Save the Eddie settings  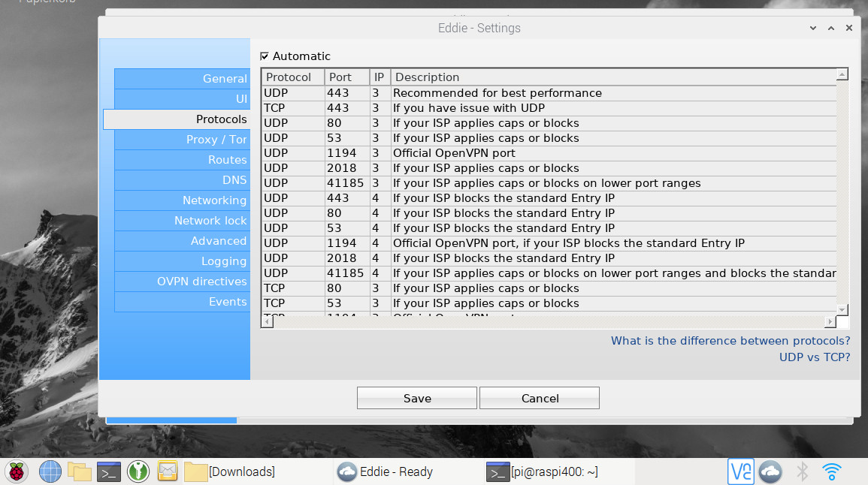pyautogui.click(x=417, y=398)
